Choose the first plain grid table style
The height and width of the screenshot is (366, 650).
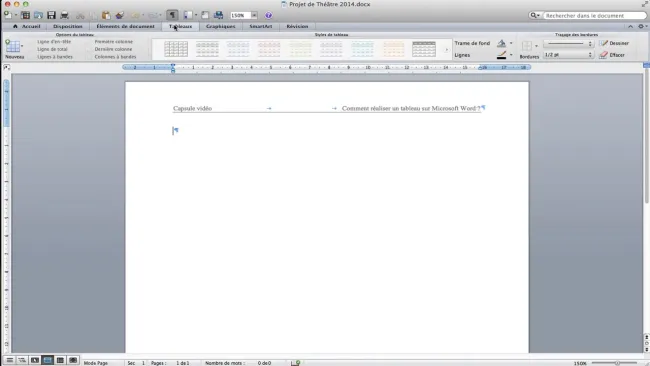point(176,49)
